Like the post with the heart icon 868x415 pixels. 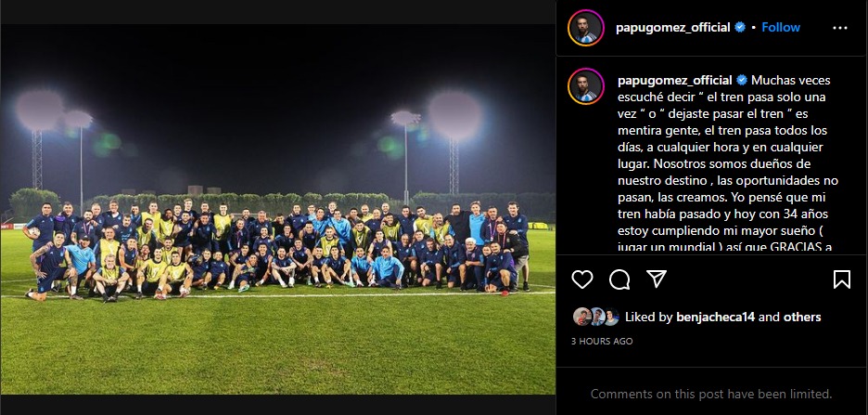coord(581,279)
